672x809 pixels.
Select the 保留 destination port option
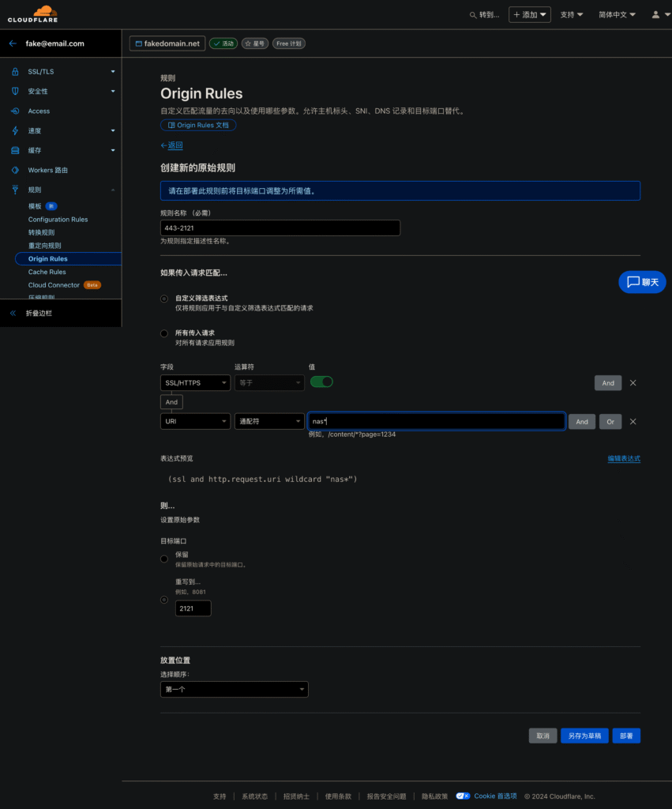164,559
